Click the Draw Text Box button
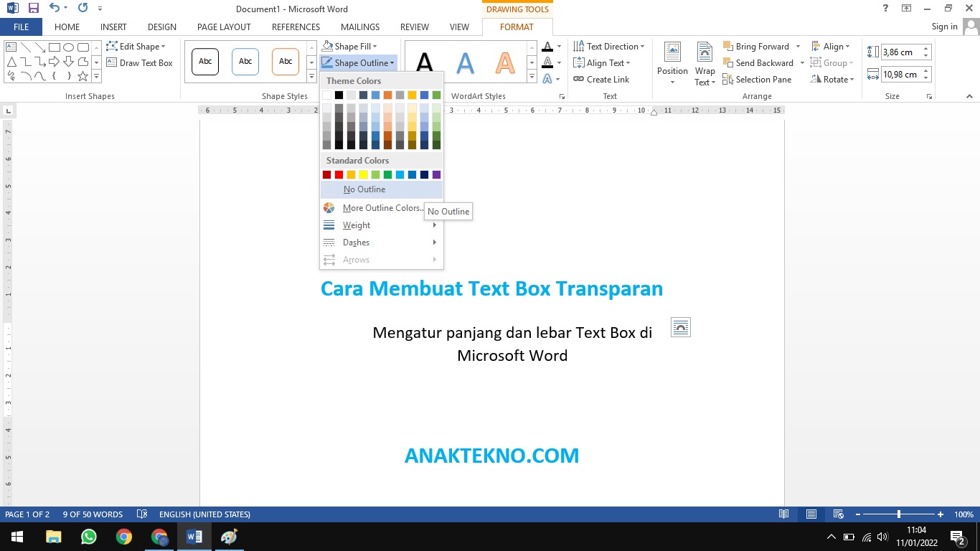980x551 pixels. (x=139, y=63)
